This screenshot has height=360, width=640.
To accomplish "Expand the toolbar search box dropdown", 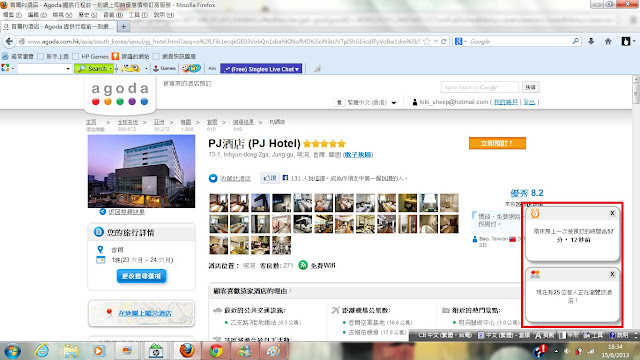I will pyautogui.click(x=68, y=69).
